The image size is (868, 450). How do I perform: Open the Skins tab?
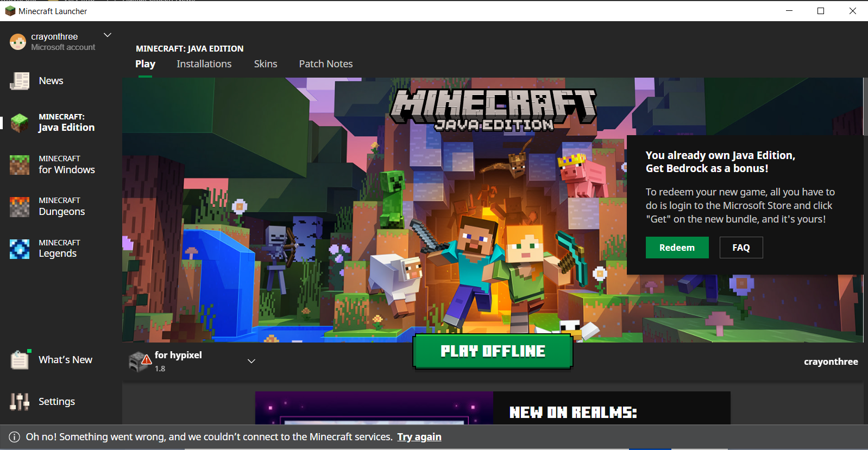[266, 64]
